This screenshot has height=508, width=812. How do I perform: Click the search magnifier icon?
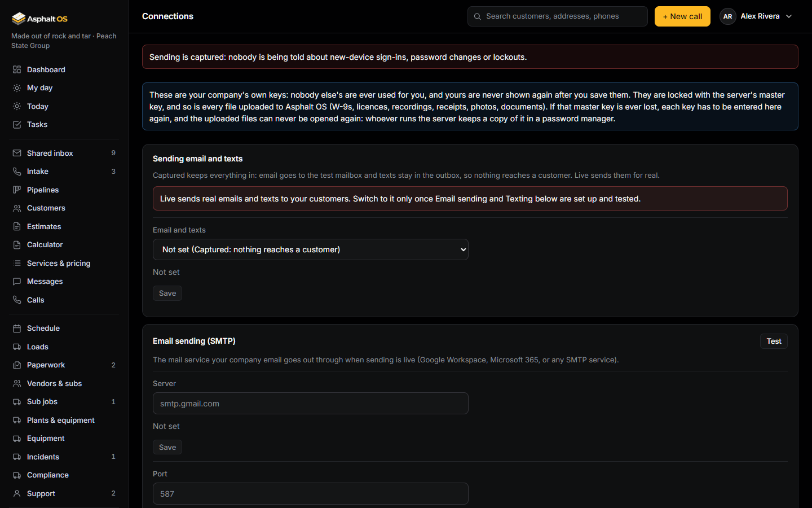tap(478, 16)
